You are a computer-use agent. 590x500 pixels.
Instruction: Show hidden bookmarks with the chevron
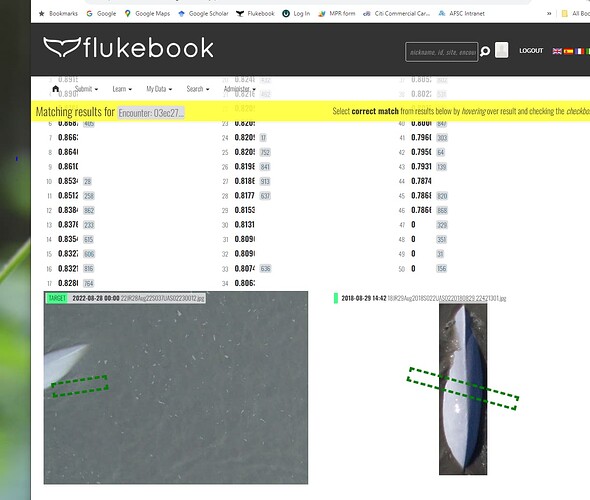(x=549, y=14)
